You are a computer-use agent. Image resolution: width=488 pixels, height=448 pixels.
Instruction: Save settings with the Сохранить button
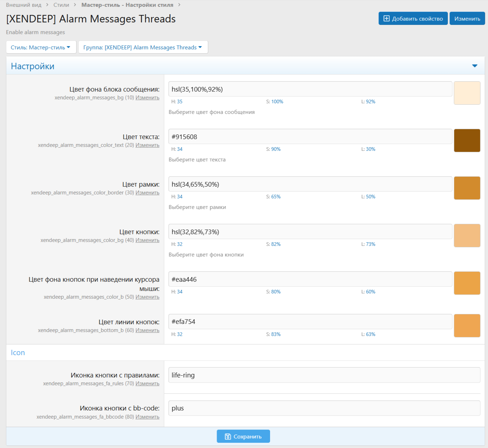pyautogui.click(x=243, y=436)
